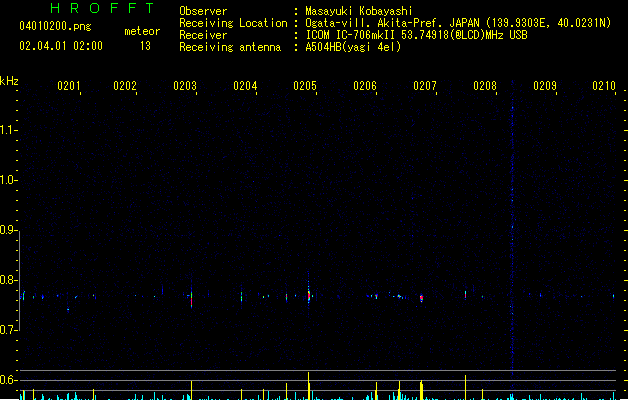629x400 pixels.
Task: Click the strong meteor echo at 0205
Action: click(309, 296)
